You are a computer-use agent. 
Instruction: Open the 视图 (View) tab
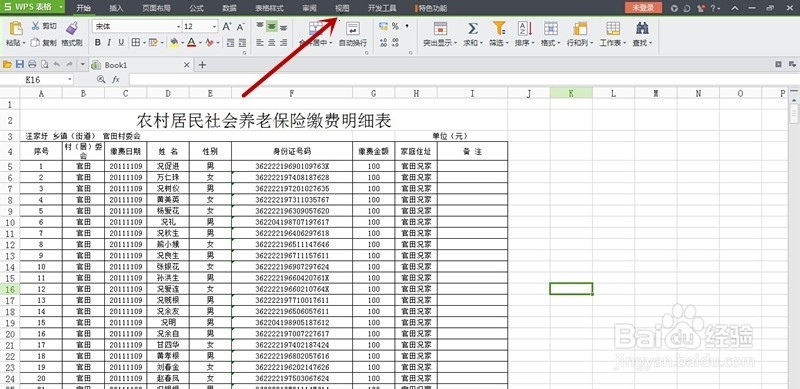pyautogui.click(x=342, y=8)
